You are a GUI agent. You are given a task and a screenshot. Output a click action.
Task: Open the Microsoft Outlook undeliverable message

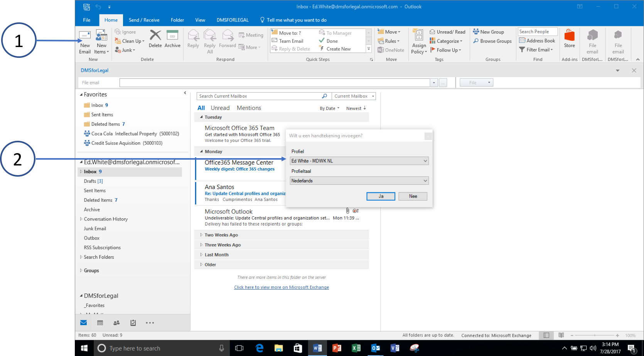(282, 218)
